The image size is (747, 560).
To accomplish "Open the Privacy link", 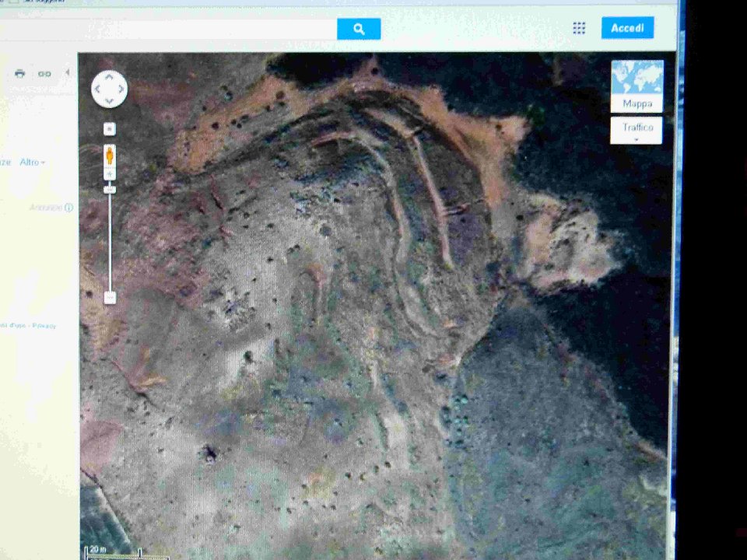I will pos(44,326).
